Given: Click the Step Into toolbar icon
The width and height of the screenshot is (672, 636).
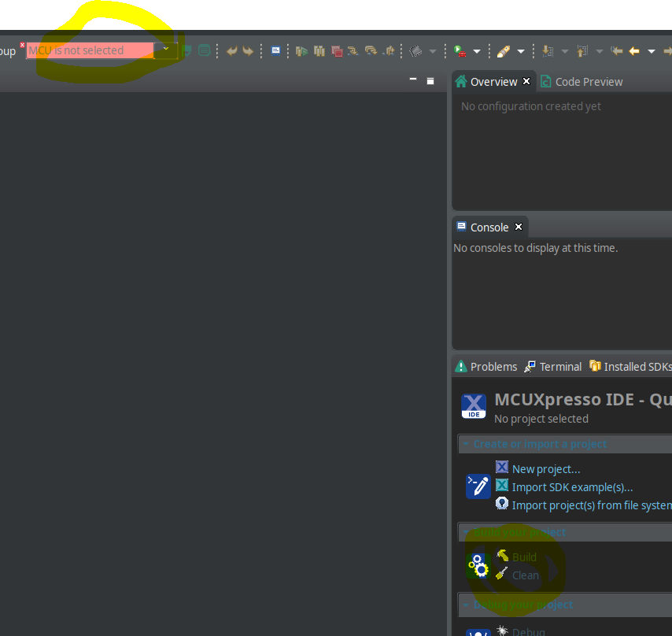Looking at the screenshot, I should (353, 51).
